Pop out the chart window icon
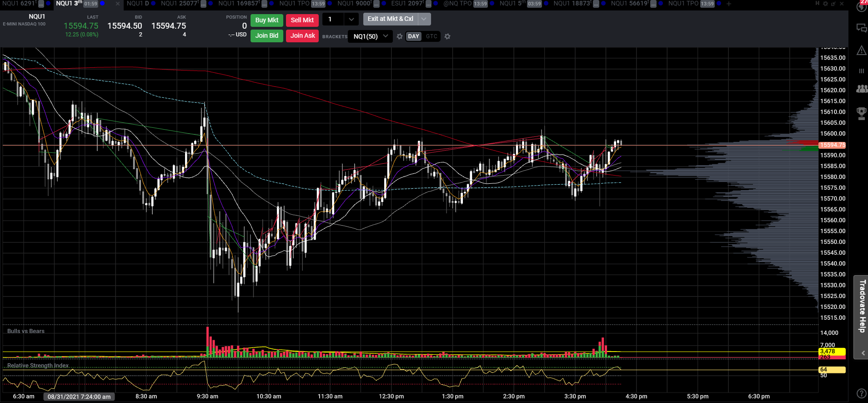The height and width of the screenshot is (403, 868). point(833,4)
